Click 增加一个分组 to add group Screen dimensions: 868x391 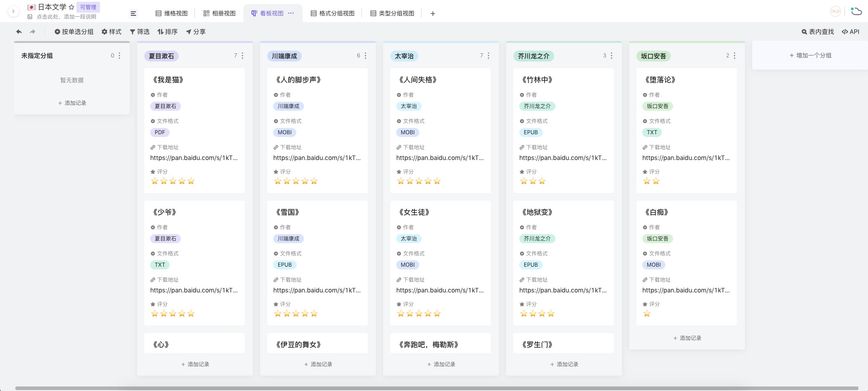tap(810, 56)
